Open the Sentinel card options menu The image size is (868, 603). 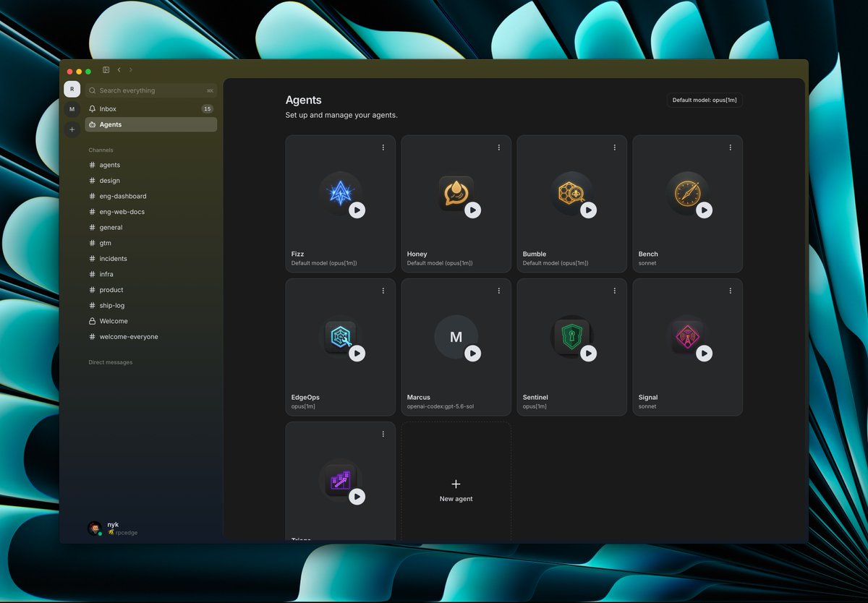[x=615, y=291]
